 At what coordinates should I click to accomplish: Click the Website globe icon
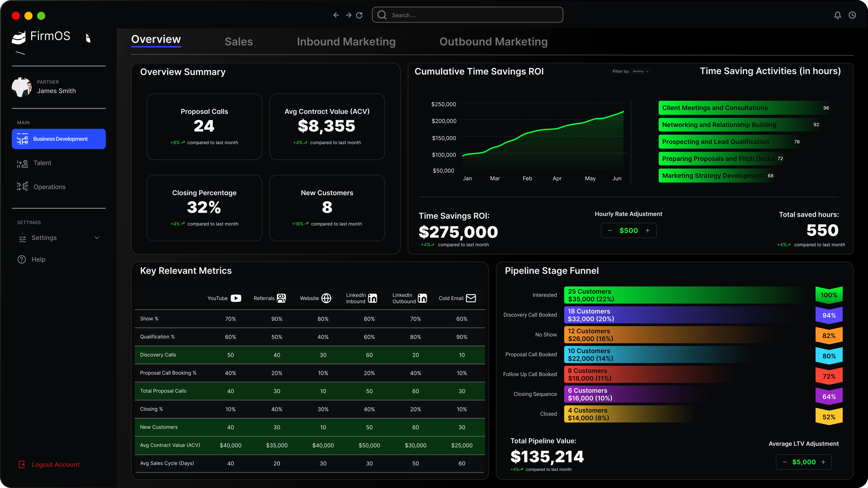[x=326, y=298]
